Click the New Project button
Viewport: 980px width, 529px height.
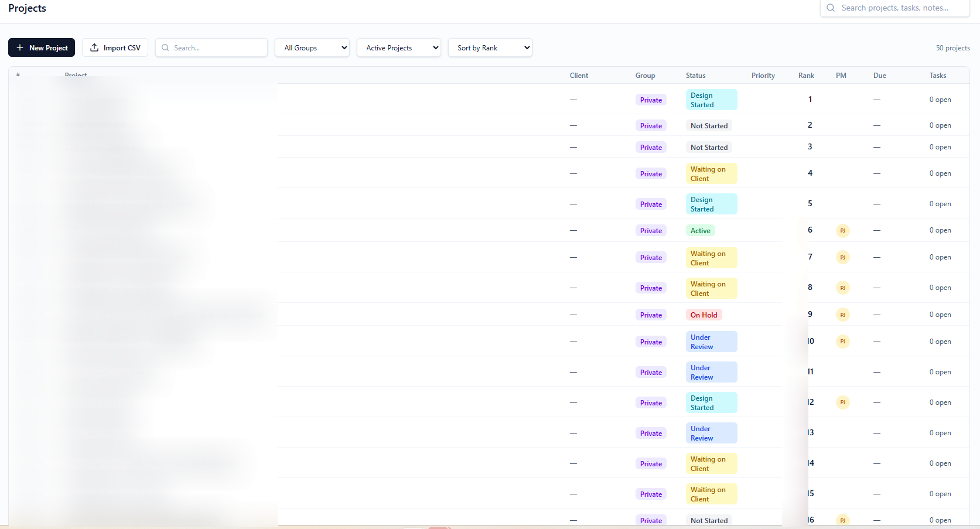[41, 47]
